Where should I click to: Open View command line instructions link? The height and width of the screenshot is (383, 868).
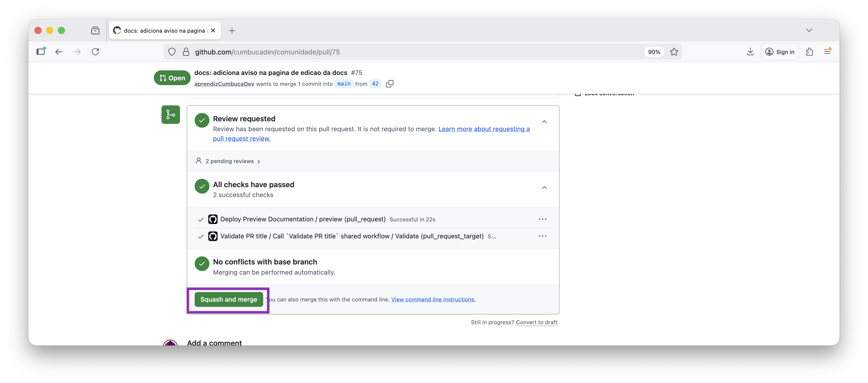point(433,299)
